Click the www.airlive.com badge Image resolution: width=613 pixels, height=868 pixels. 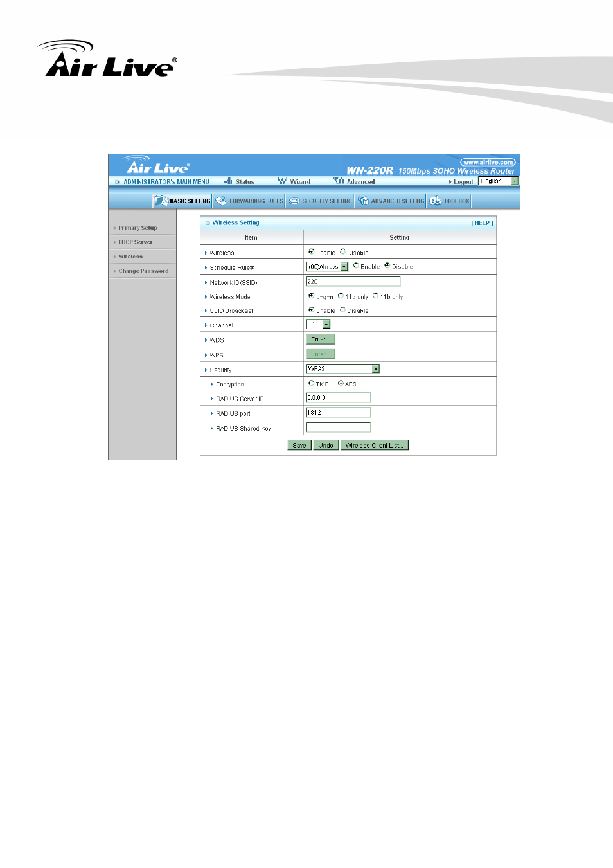(x=488, y=162)
